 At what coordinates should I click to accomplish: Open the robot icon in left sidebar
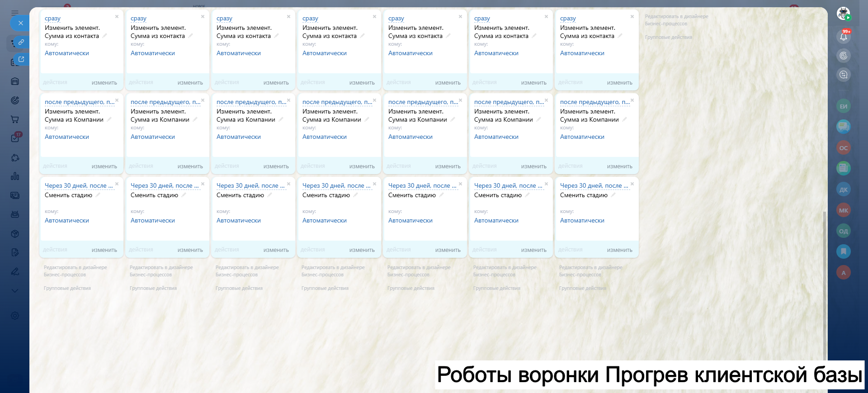coord(15,214)
